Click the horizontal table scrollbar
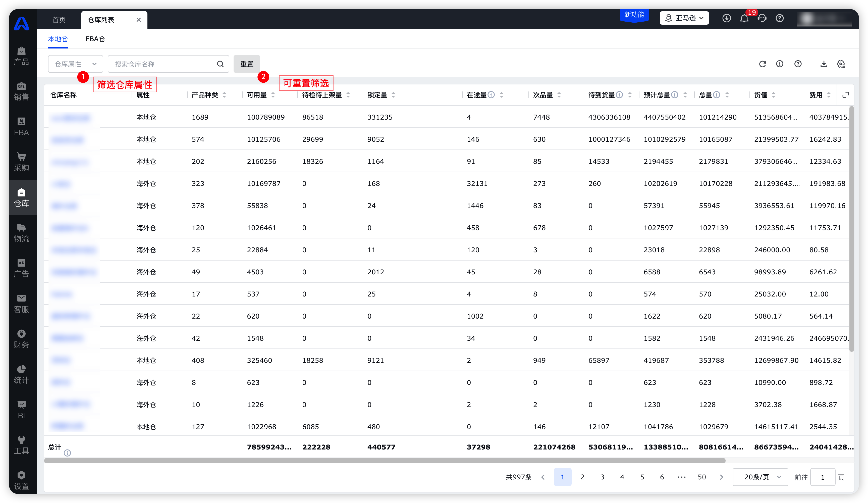The height and width of the screenshot is (503, 868). [385, 461]
